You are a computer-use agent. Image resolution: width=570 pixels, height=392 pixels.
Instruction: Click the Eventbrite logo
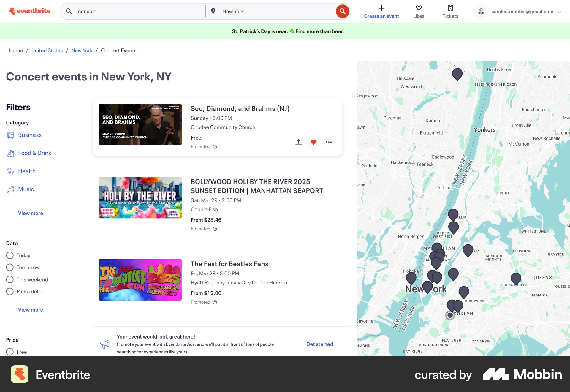click(29, 11)
